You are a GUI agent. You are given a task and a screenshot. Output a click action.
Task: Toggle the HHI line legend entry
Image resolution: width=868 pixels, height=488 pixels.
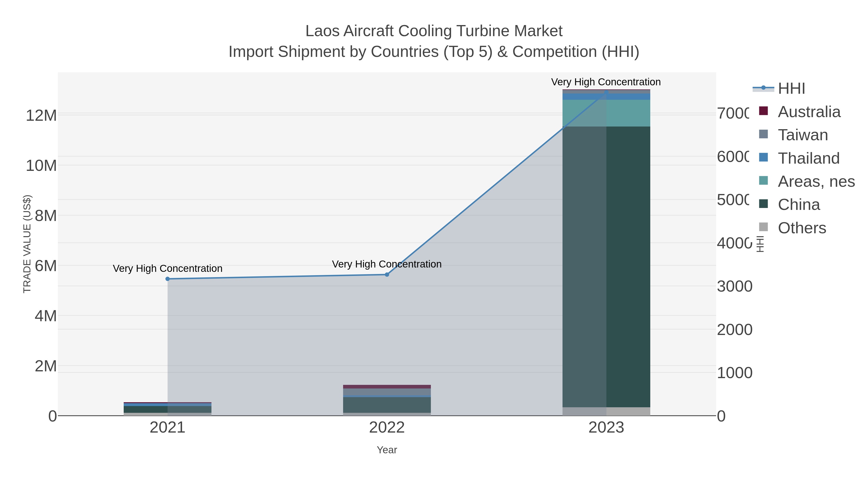[779, 89]
